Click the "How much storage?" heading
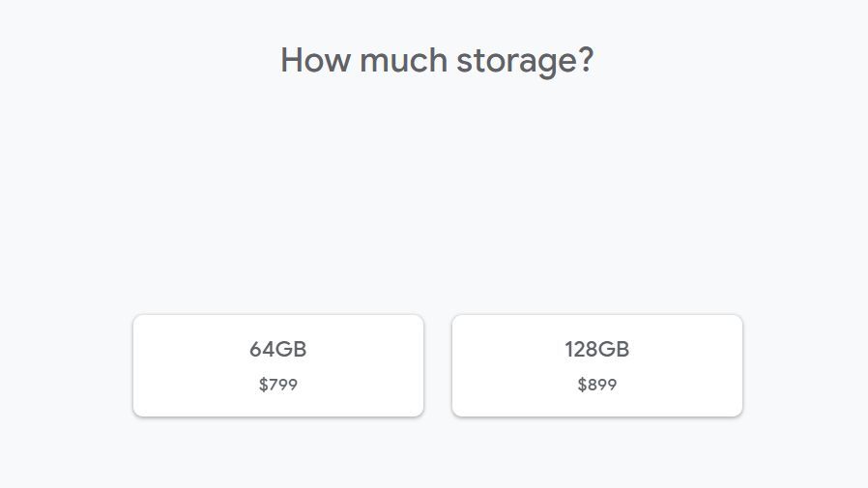This screenshot has width=868, height=488. click(437, 61)
